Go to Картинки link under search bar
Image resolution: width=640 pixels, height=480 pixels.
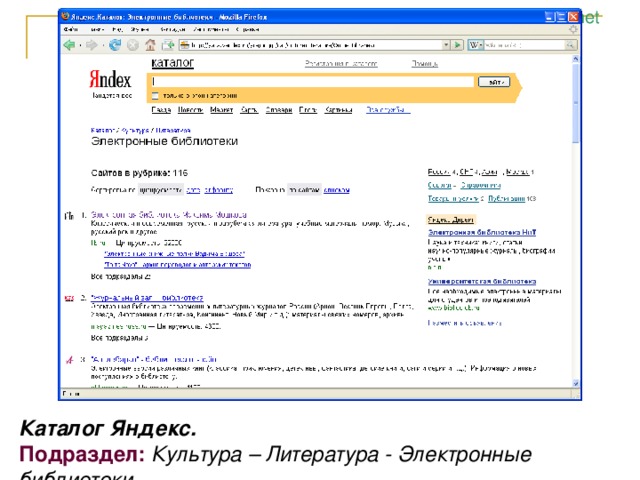tap(338, 110)
